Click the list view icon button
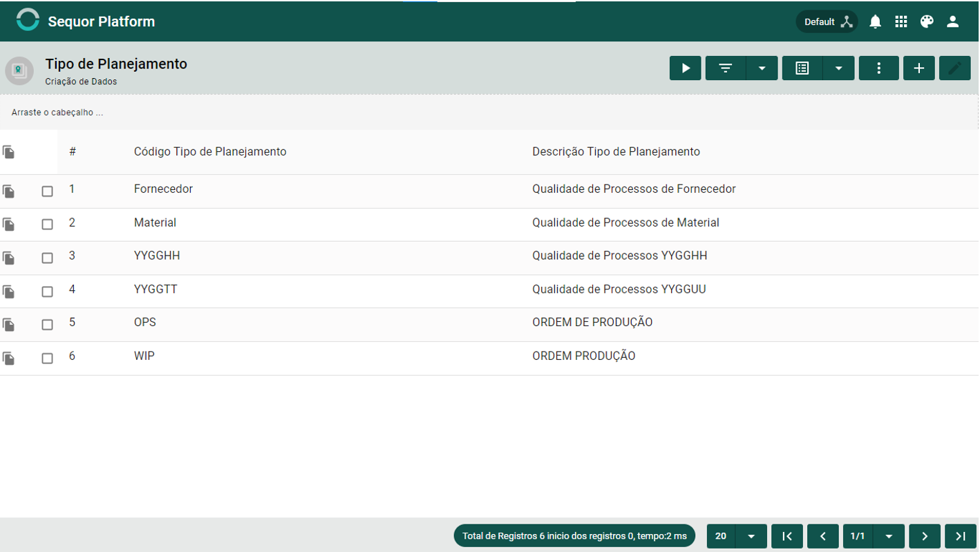This screenshot has width=980, height=552. 802,68
